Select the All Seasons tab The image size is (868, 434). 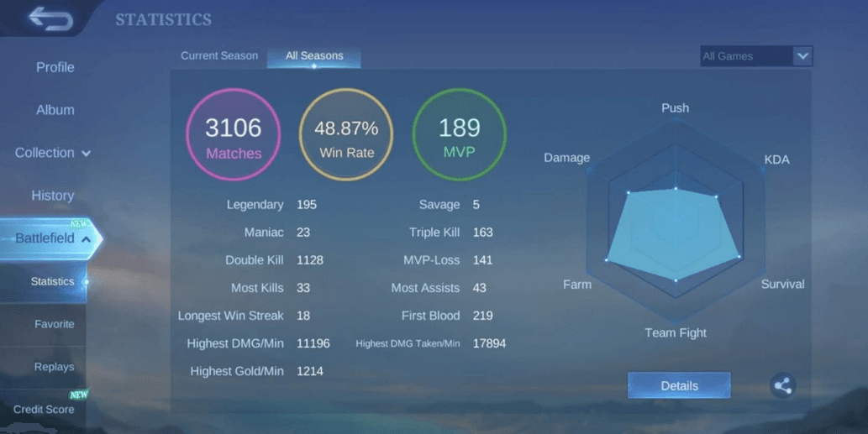click(314, 56)
